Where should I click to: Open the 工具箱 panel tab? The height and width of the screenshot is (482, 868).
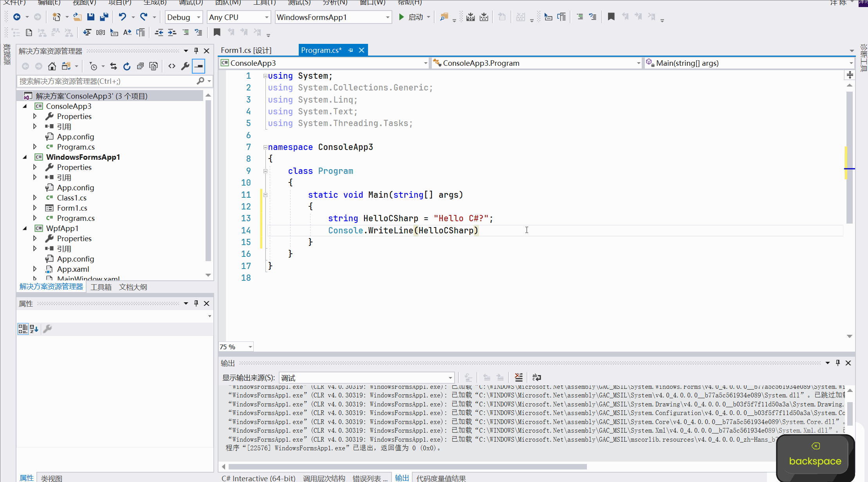click(x=101, y=287)
